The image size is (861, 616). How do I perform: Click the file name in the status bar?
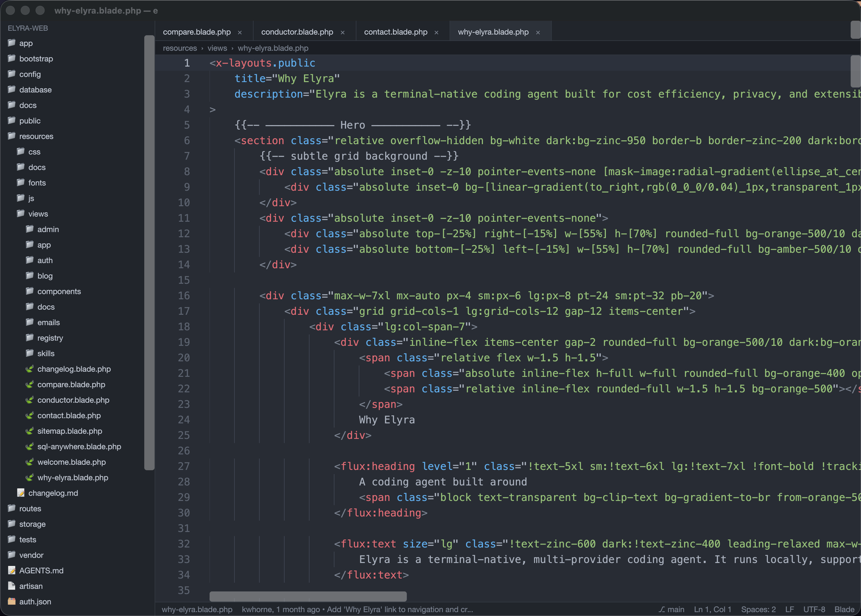click(197, 609)
